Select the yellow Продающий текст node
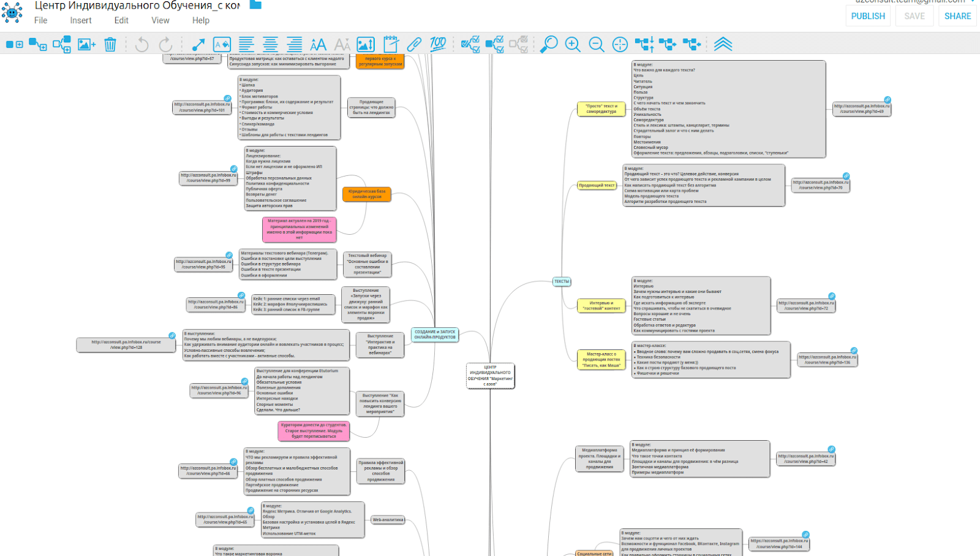Screen dimensions: 980x556 (597, 185)
